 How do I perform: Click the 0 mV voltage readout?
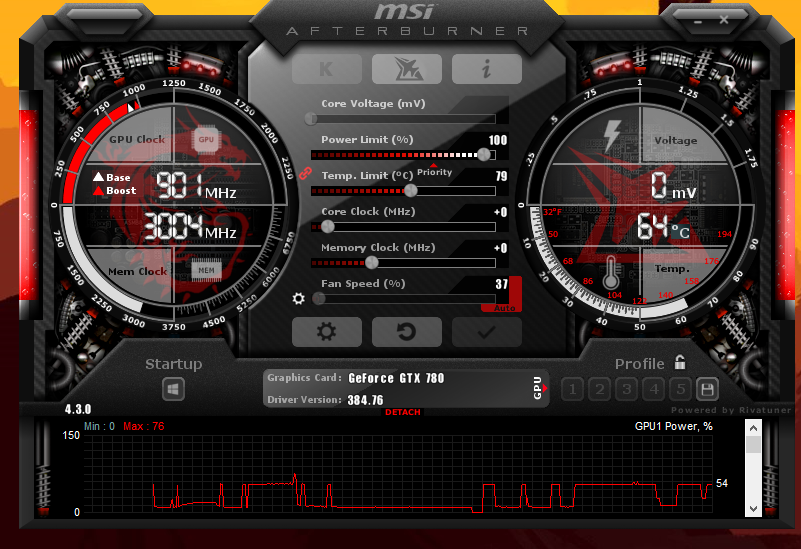click(673, 185)
